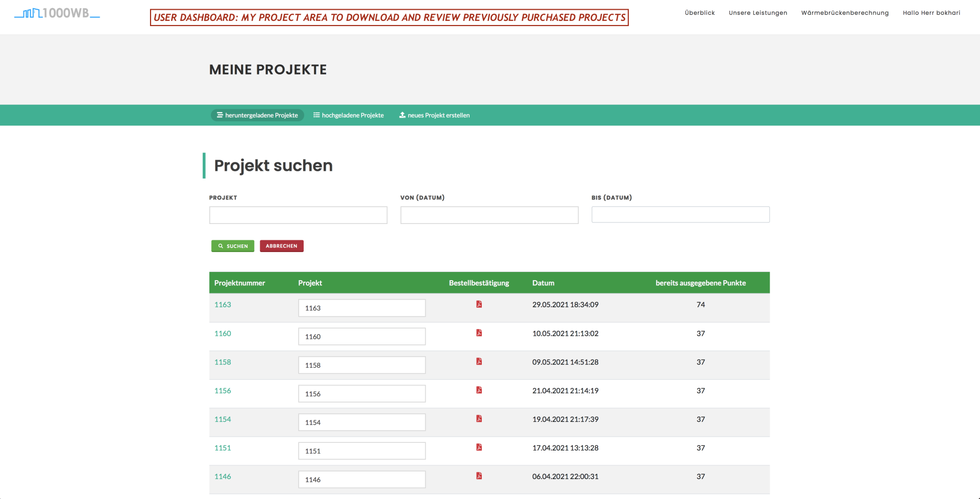Focus the Projekt search input field

pyautogui.click(x=298, y=215)
